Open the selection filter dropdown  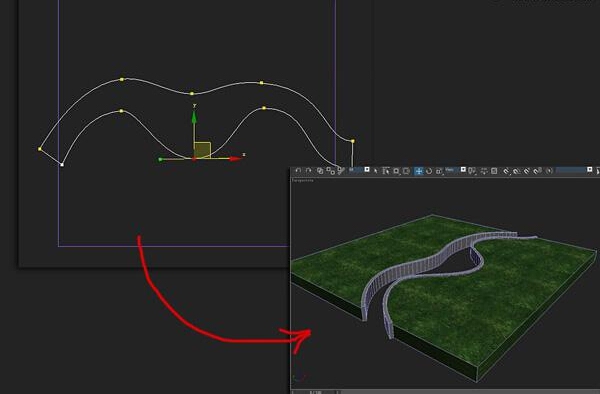(x=359, y=169)
